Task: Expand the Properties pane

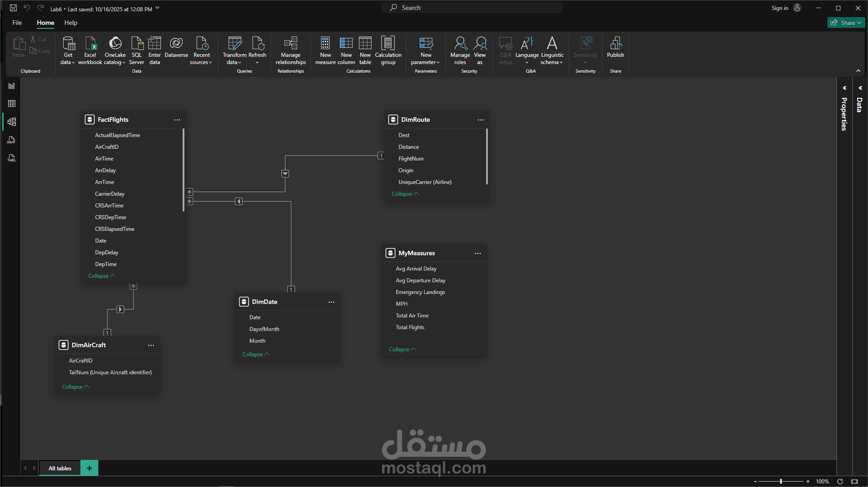Action: [x=844, y=88]
